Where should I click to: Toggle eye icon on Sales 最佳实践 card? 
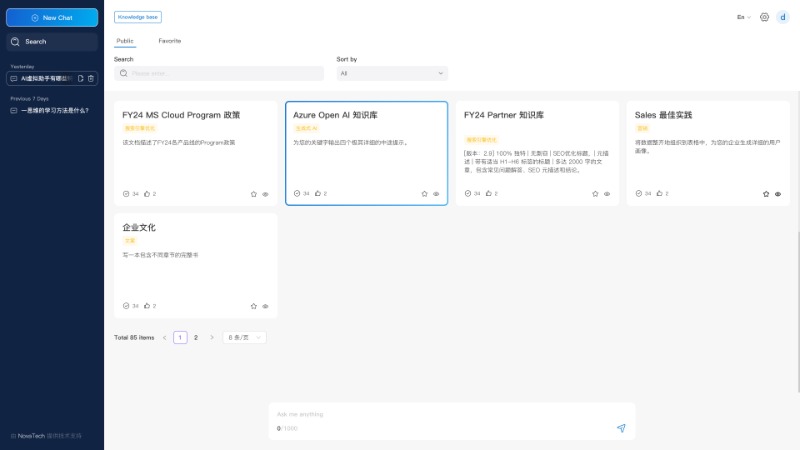tap(778, 194)
